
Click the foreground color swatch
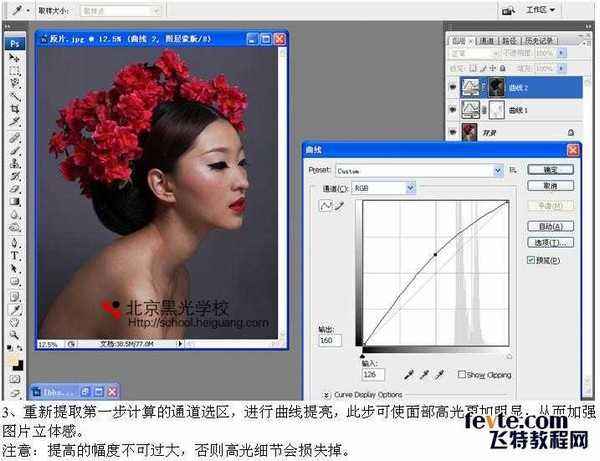pos(12,360)
